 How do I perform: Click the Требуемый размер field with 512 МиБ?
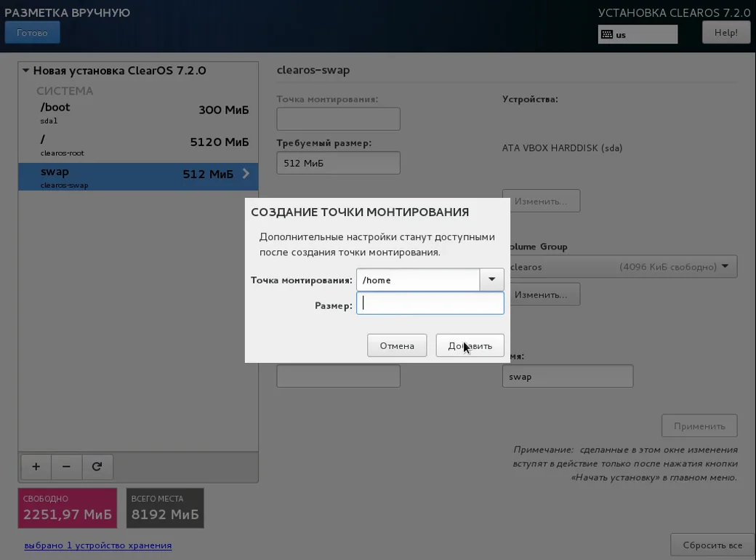pyautogui.click(x=338, y=163)
